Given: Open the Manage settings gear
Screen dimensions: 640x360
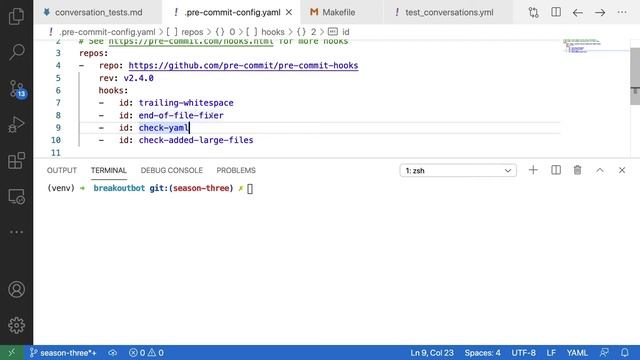Looking at the screenshot, I should [16, 325].
